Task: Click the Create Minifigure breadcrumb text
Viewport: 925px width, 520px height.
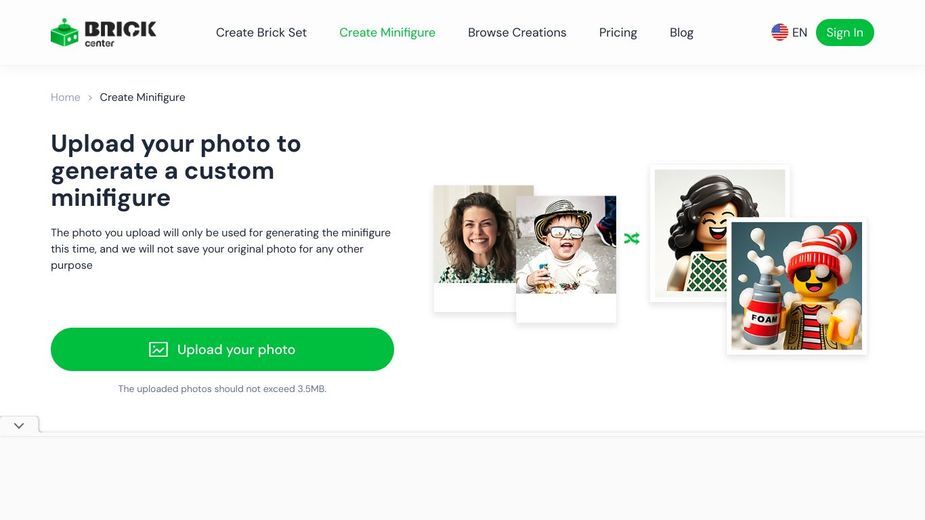Action: pyautogui.click(x=142, y=97)
